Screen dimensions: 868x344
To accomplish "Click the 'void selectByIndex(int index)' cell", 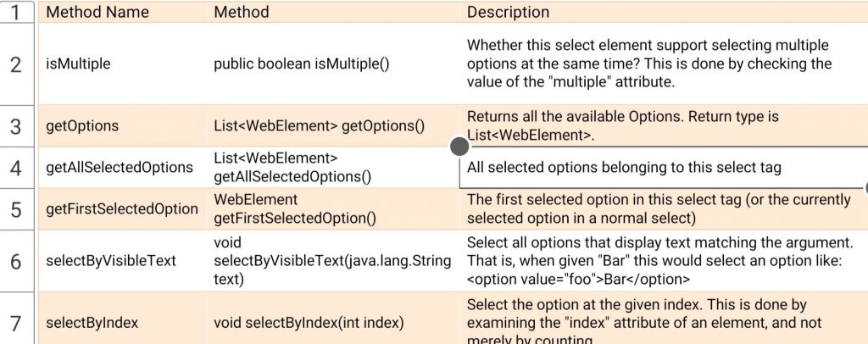I will (x=332, y=319).
